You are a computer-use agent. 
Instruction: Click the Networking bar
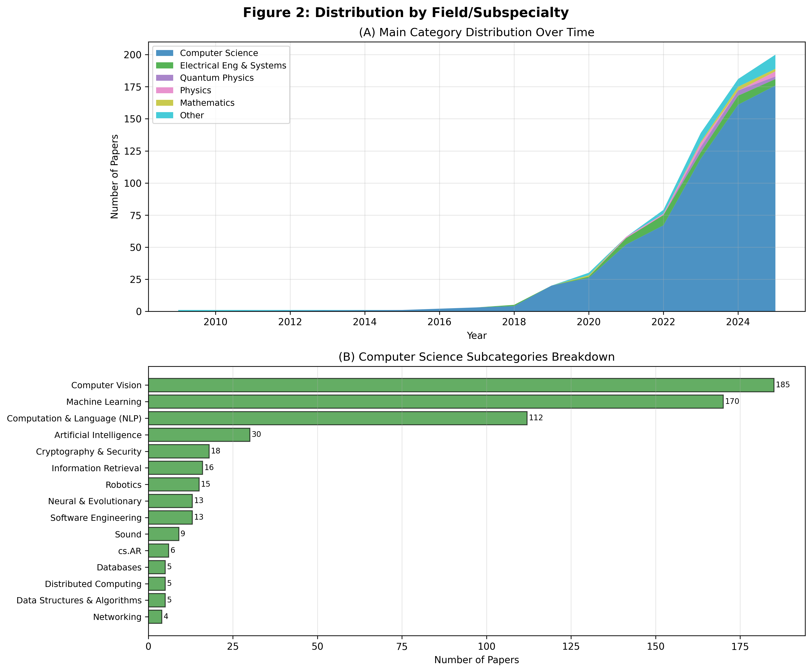pos(155,617)
